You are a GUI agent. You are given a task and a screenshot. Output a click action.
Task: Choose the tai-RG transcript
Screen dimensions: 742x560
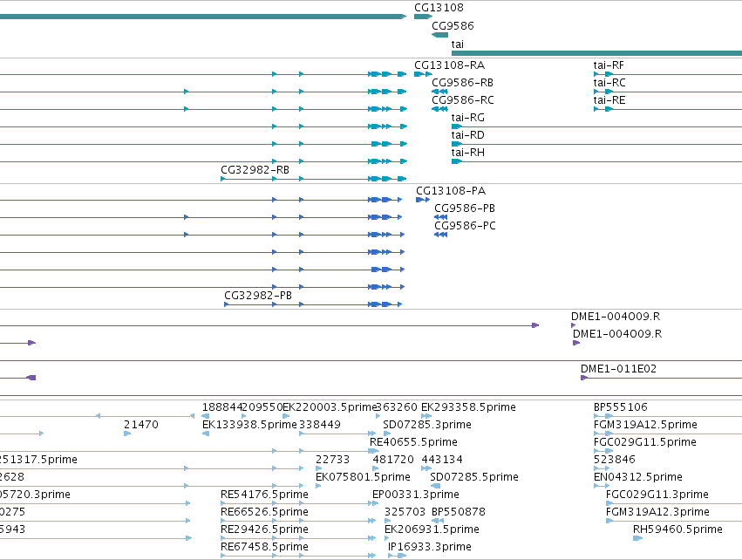(468, 118)
